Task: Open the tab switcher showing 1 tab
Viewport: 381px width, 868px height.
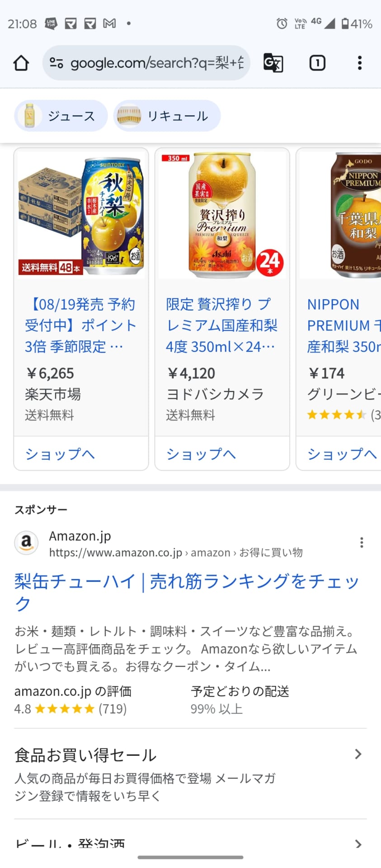Action: pyautogui.click(x=317, y=63)
